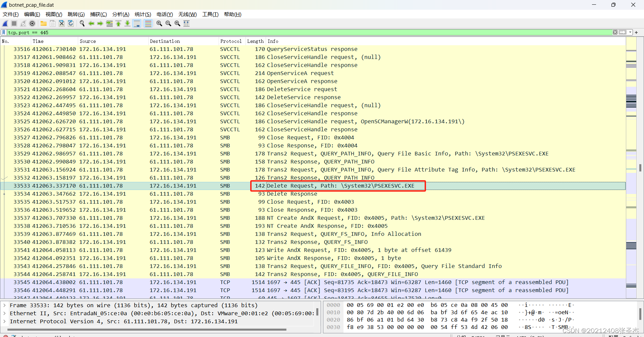
Task: Sort by the Length column header
Action: point(256,41)
